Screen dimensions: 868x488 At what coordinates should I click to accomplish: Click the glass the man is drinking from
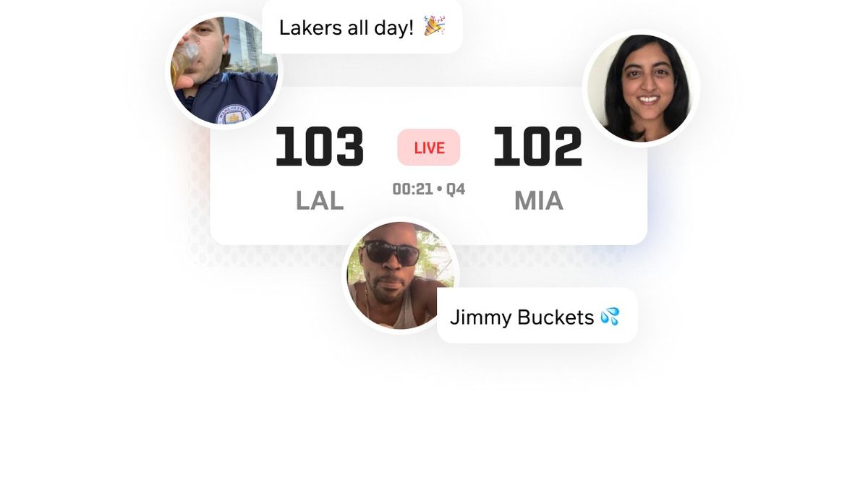(187, 56)
